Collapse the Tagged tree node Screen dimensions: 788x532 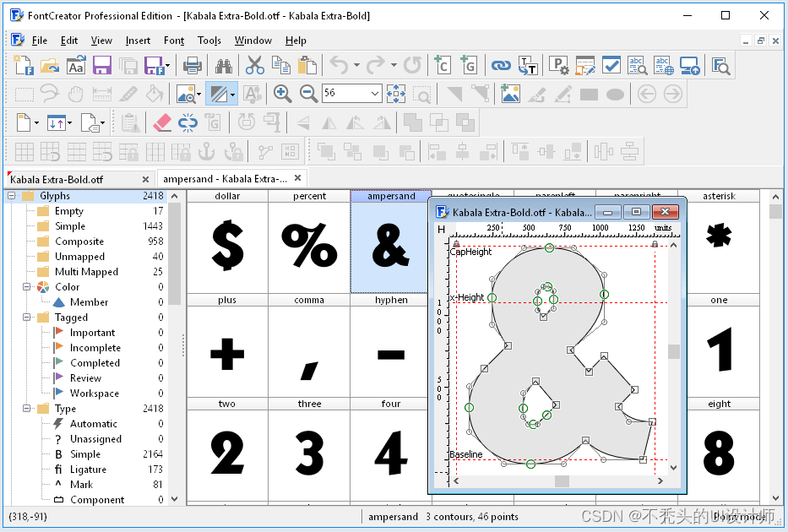point(27,317)
